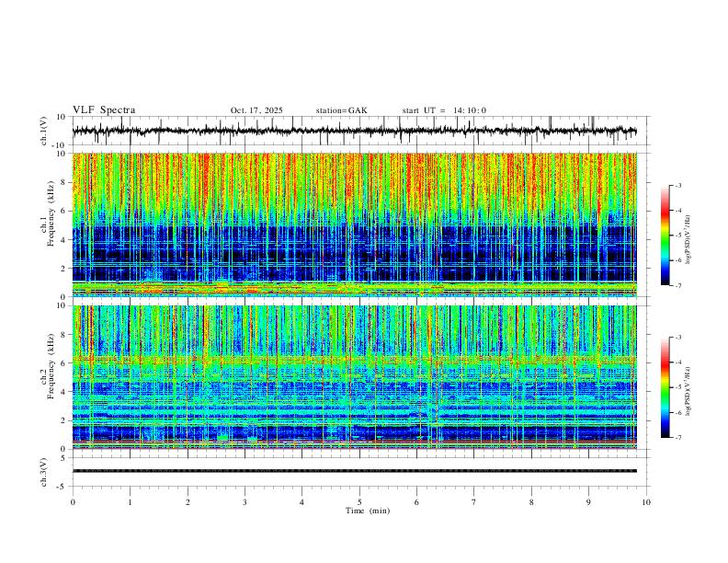The height and width of the screenshot is (563, 728).
Task: Click the "-4" label on ch.2 colorbar
Action: point(678,362)
